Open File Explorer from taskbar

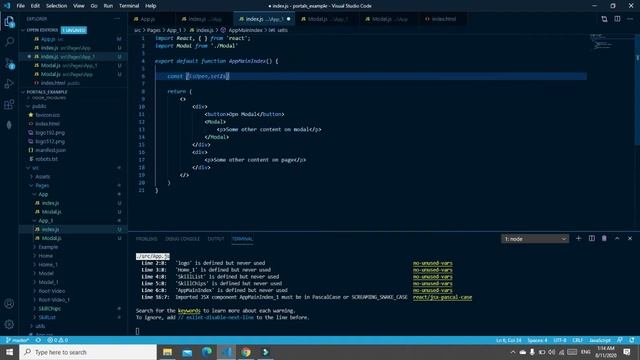click(167, 352)
